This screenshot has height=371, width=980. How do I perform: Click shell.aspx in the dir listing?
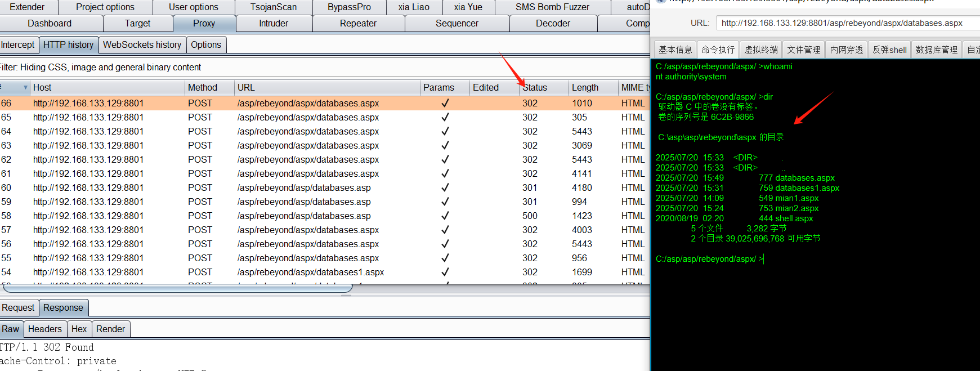pyautogui.click(x=794, y=218)
